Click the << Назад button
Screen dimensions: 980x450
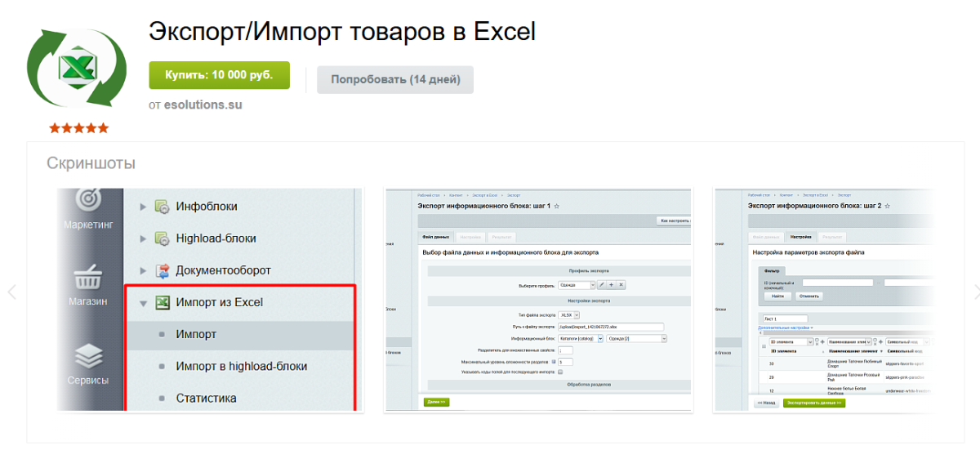coord(766,403)
